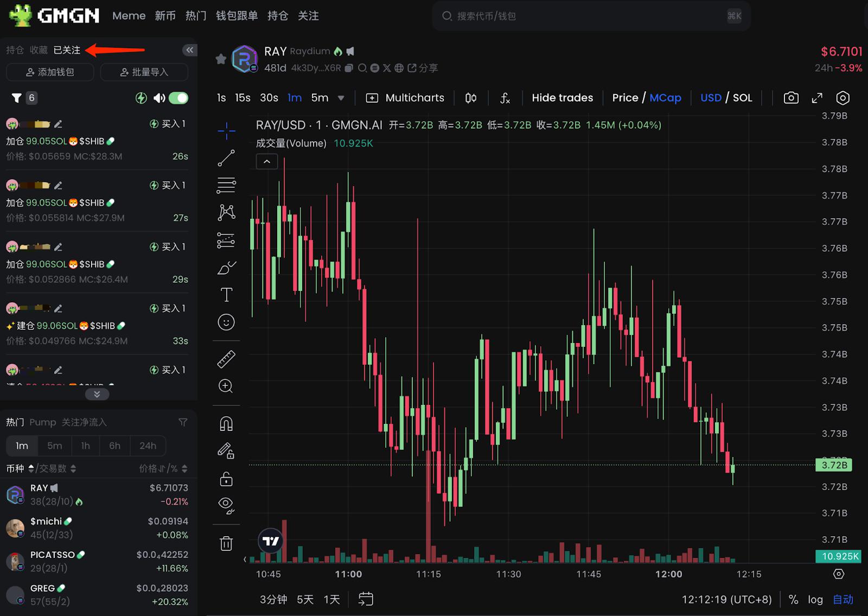Open RAY's X (Twitter) page
Screen dimensions: 868x616
tap(387, 68)
